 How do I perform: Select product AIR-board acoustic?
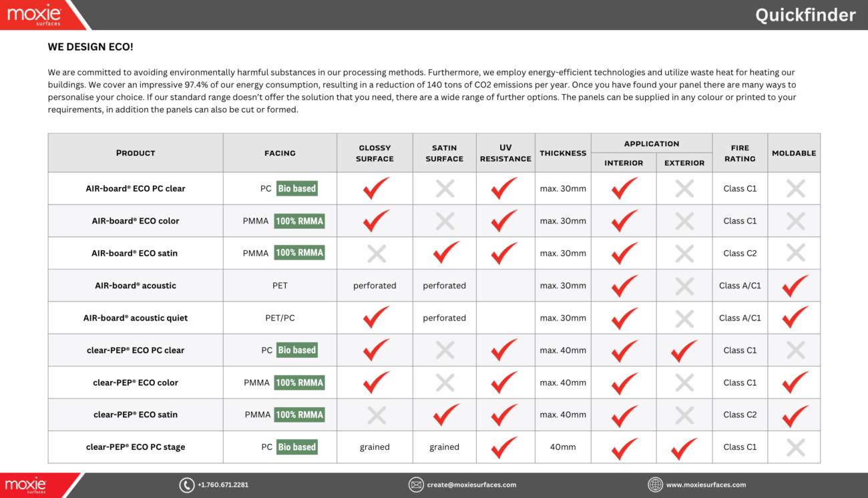point(136,286)
